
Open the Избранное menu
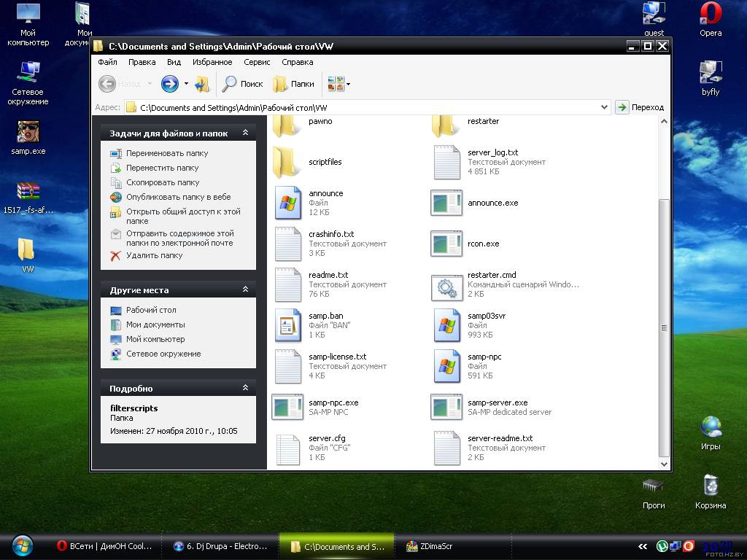coord(212,62)
